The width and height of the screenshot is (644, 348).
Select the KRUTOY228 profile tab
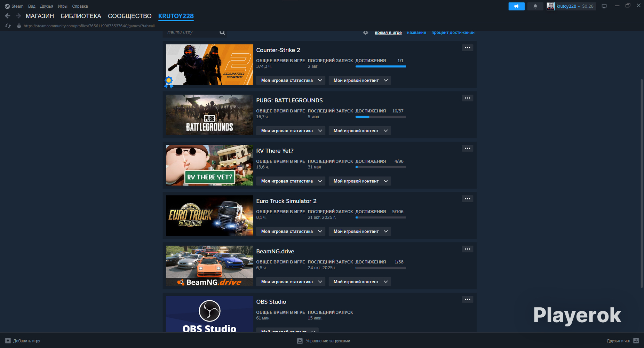pyautogui.click(x=176, y=16)
